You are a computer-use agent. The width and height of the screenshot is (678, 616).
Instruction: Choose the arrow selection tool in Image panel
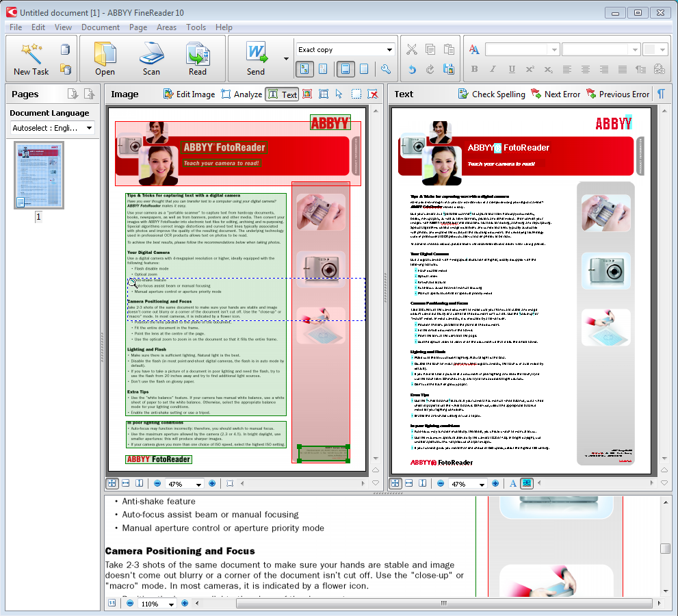click(x=339, y=94)
